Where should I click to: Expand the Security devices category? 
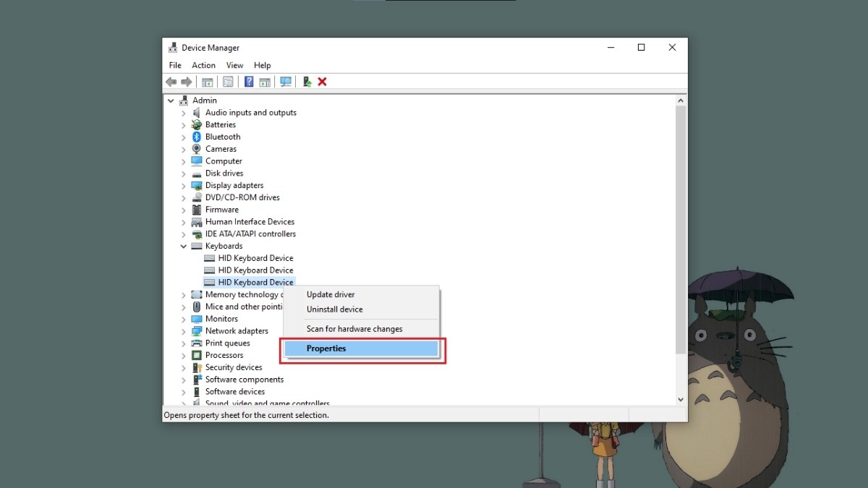pos(184,367)
